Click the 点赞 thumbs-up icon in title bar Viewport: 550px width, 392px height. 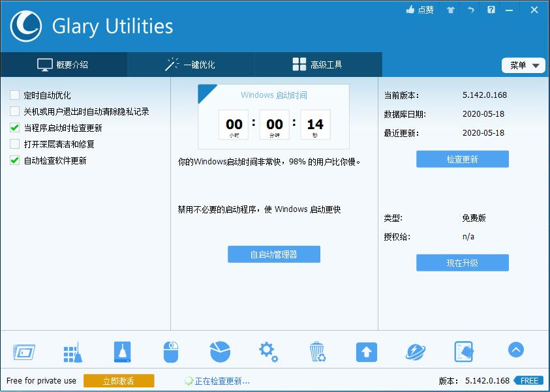pos(418,10)
